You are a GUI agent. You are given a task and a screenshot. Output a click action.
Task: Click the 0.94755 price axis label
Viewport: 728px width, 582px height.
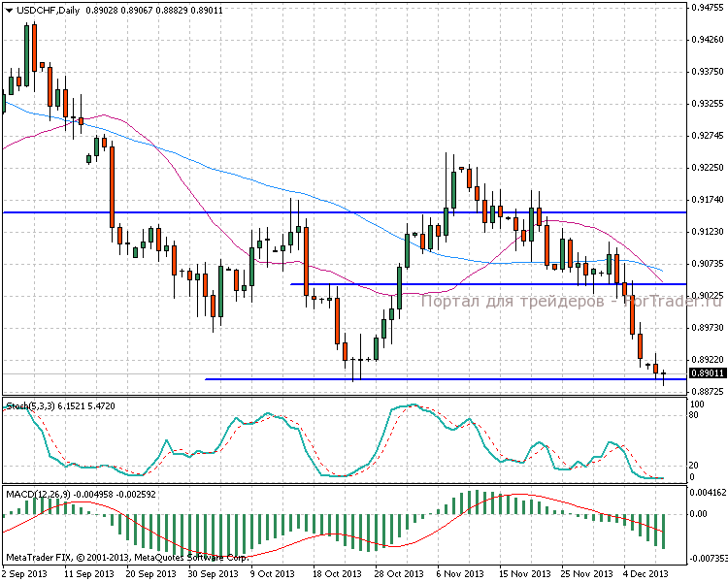coord(706,8)
